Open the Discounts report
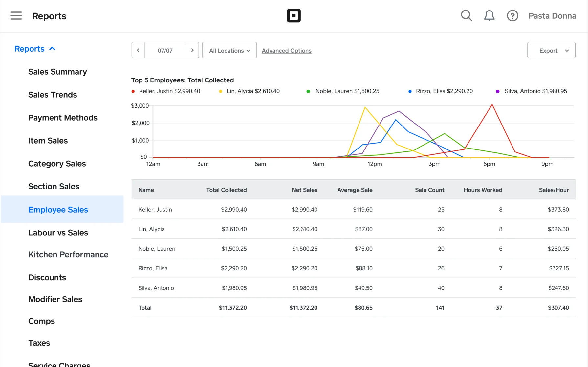The image size is (588, 367). coord(47,278)
